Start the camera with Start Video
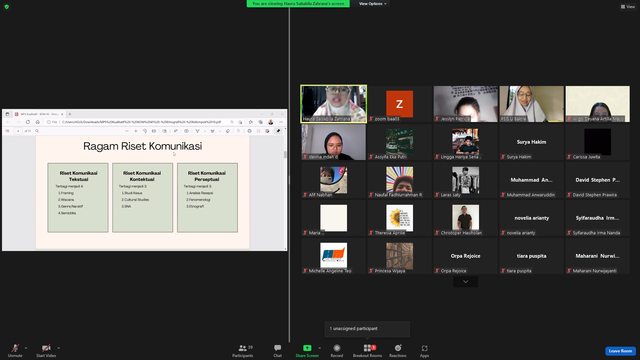 pos(46,350)
